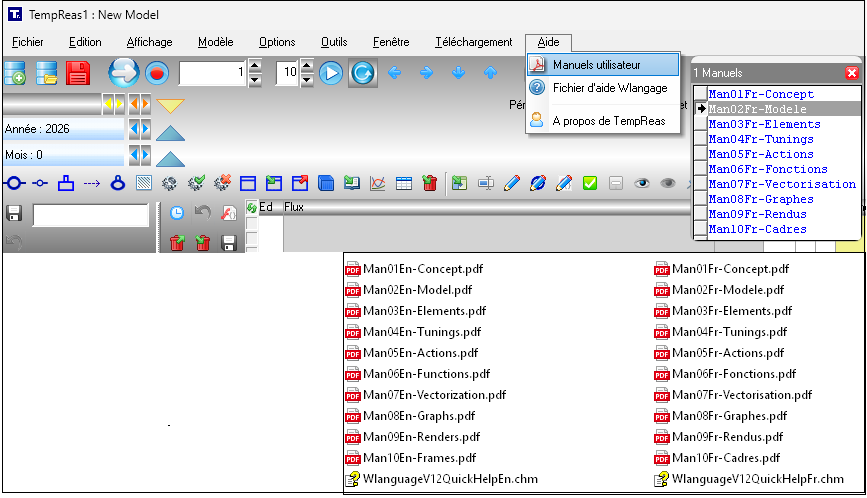Viewport: 867px width, 498px height.
Task: Open the Edition menu
Action: 85,42
